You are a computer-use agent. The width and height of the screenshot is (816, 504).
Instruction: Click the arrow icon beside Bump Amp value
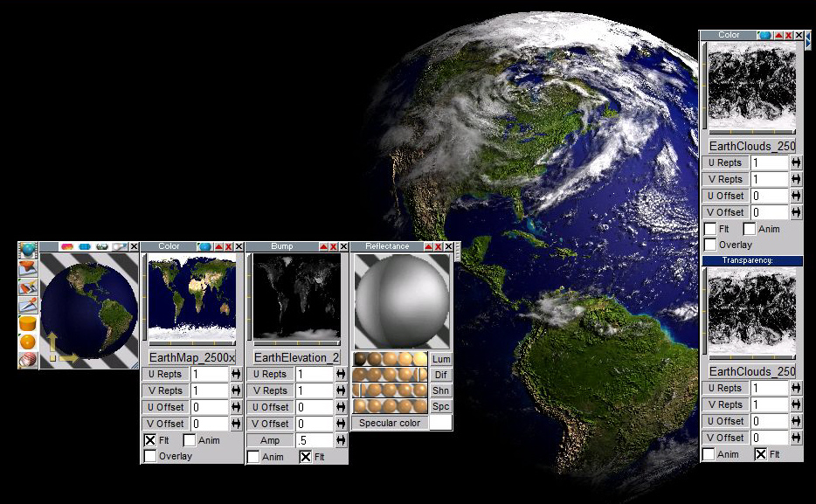click(341, 440)
